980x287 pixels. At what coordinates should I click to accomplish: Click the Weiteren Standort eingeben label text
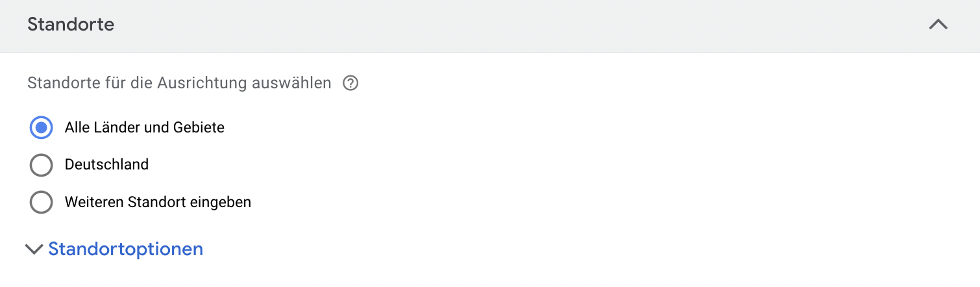[158, 203]
